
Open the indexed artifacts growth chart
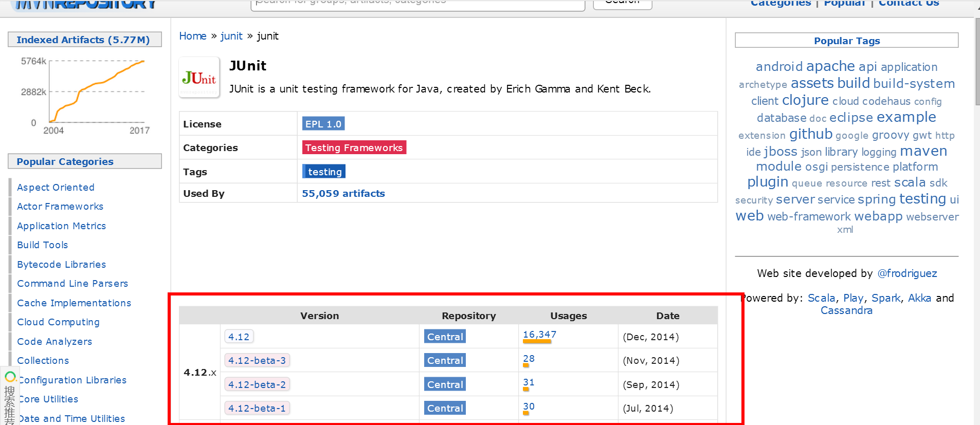pyautogui.click(x=85, y=95)
